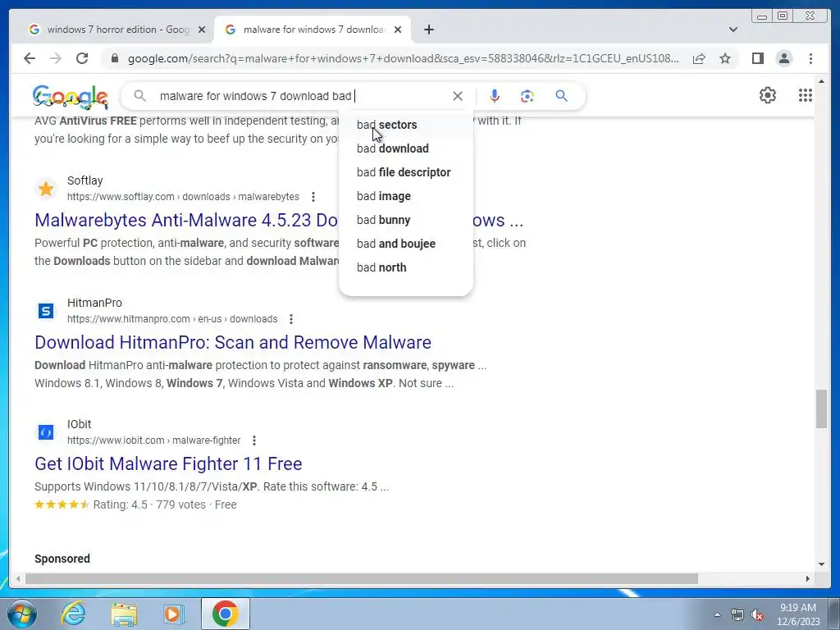
Task: Search by image with Google Lens
Action: 527,96
